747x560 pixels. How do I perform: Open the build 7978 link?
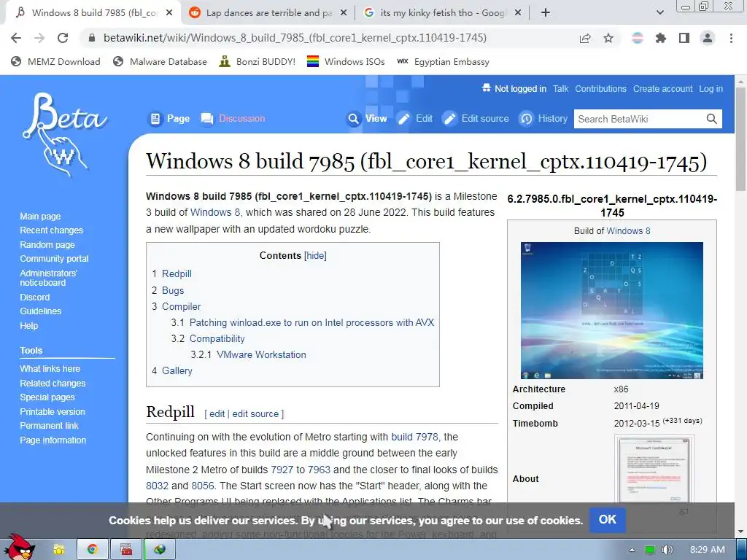414,437
